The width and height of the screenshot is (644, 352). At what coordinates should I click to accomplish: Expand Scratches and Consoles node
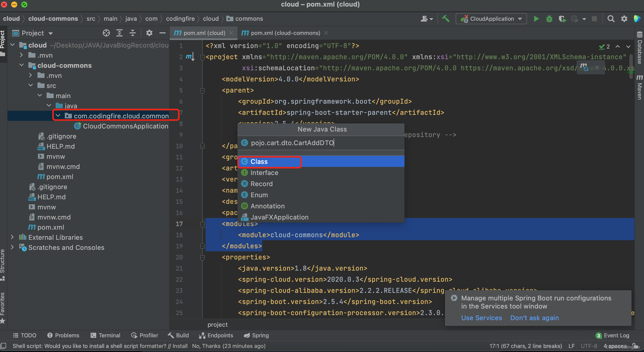point(12,247)
